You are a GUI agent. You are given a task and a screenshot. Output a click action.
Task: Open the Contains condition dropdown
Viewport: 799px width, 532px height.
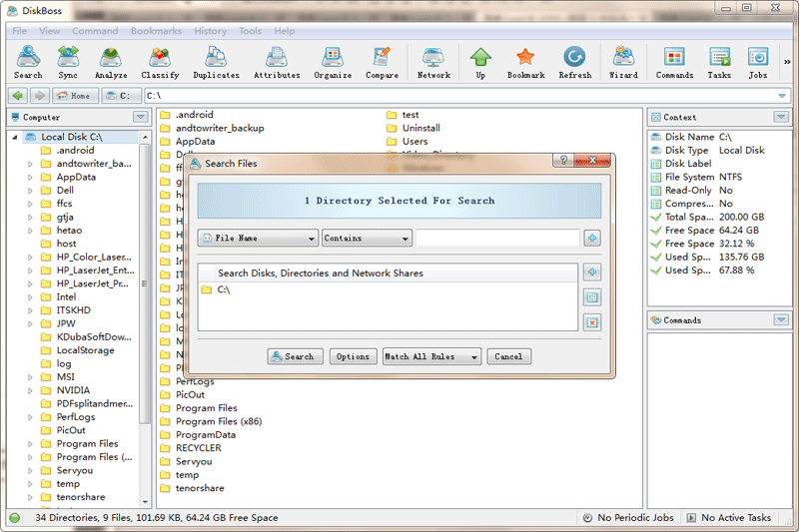click(x=367, y=239)
